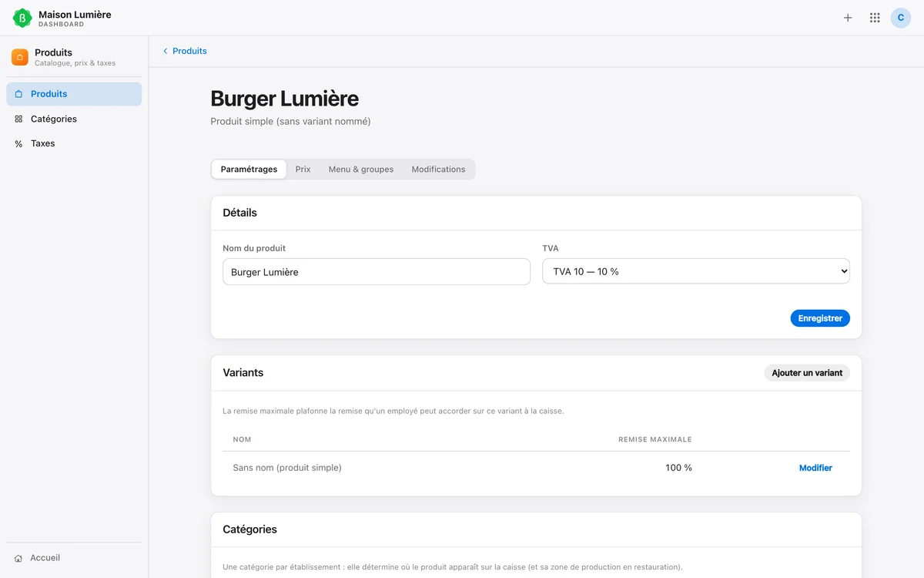Click the green Maison Lumière logo icon

(x=22, y=18)
